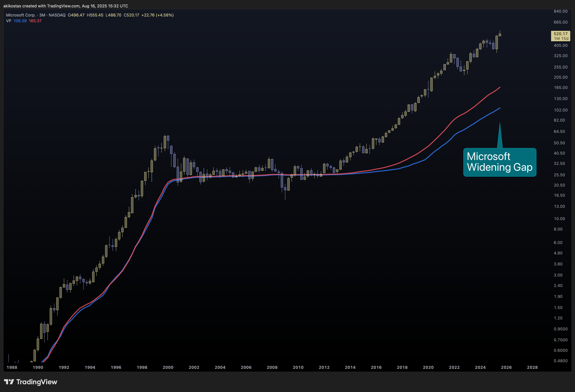
Task: Click the 0.4800 price axis label
Action: (561, 361)
